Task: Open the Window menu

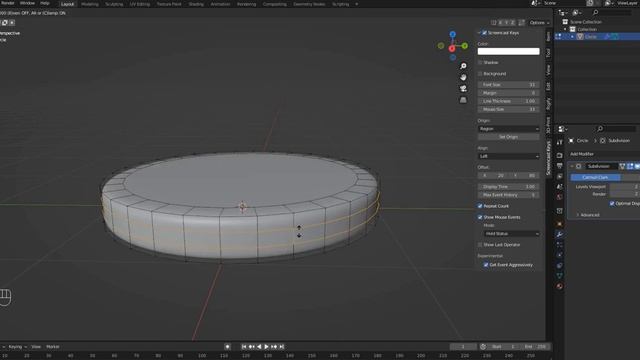Action: (27, 3)
